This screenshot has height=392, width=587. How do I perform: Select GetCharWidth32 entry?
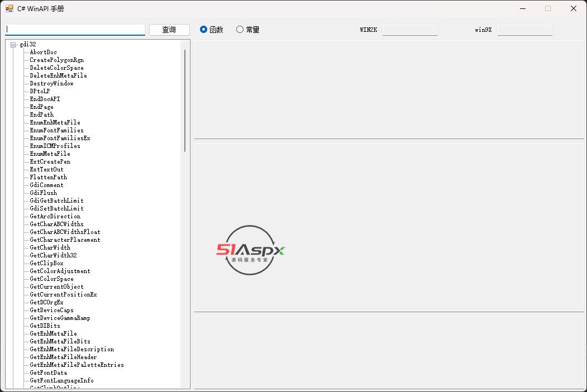pos(53,255)
